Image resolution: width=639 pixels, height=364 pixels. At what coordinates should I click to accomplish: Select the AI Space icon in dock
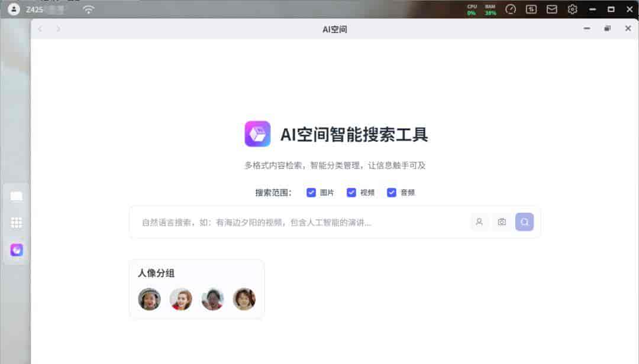coord(17,249)
